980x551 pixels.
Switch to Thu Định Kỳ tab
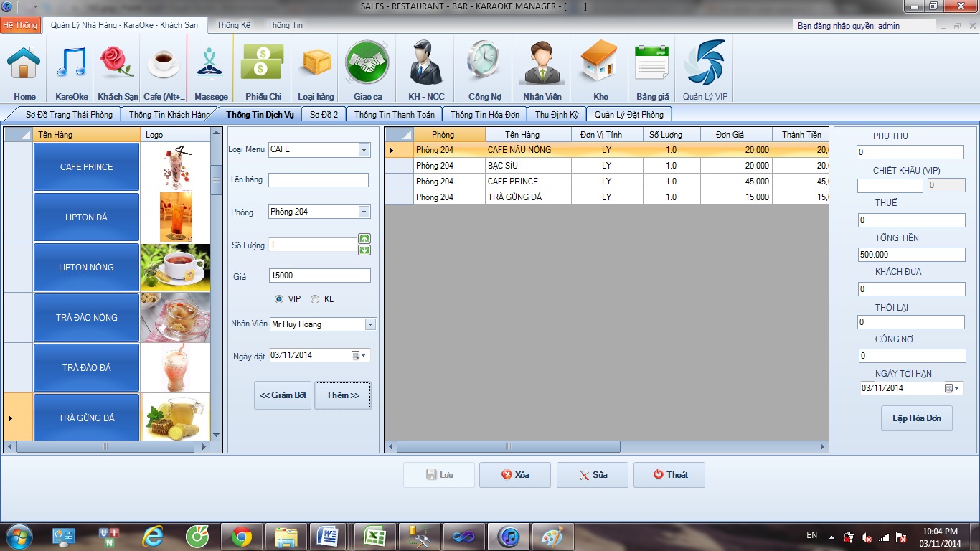(x=557, y=114)
